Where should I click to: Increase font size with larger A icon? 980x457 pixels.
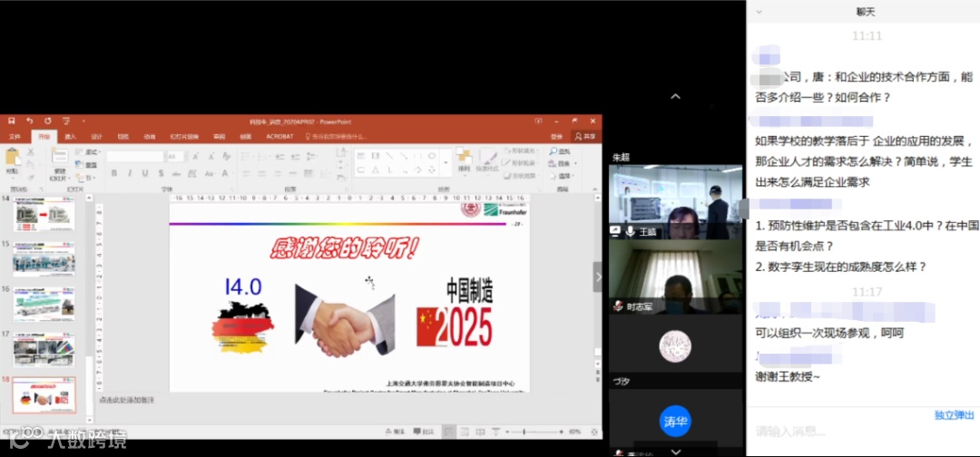pos(196,156)
